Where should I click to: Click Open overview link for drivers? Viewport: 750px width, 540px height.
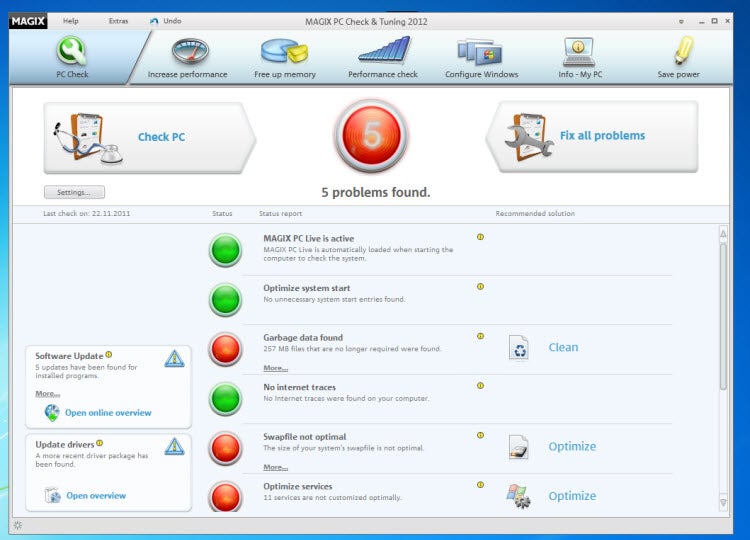tap(96, 496)
